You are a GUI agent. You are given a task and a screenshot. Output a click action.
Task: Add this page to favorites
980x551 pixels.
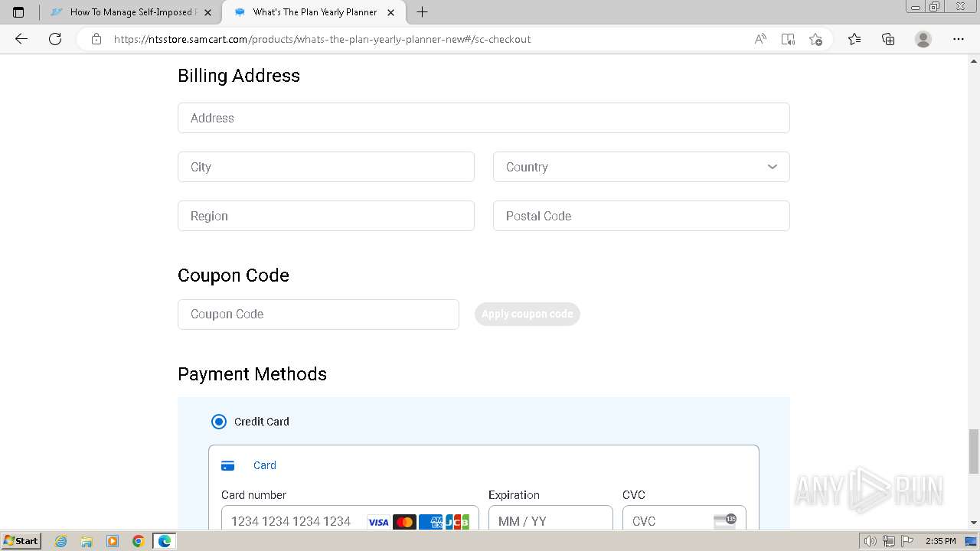point(815,39)
